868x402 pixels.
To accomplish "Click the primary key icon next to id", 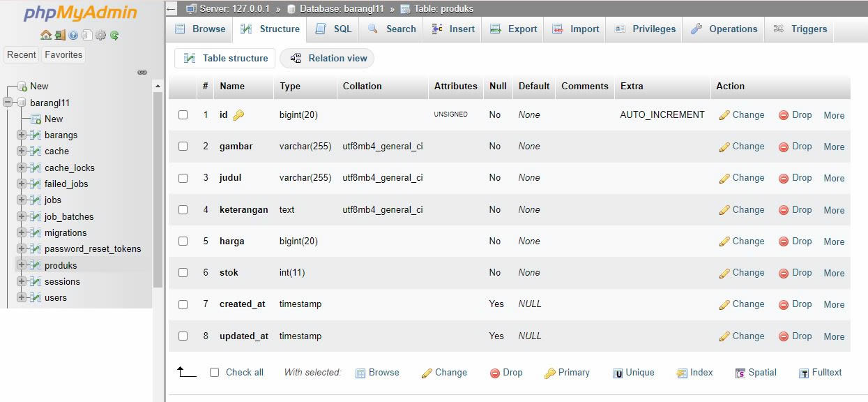I will click(238, 115).
